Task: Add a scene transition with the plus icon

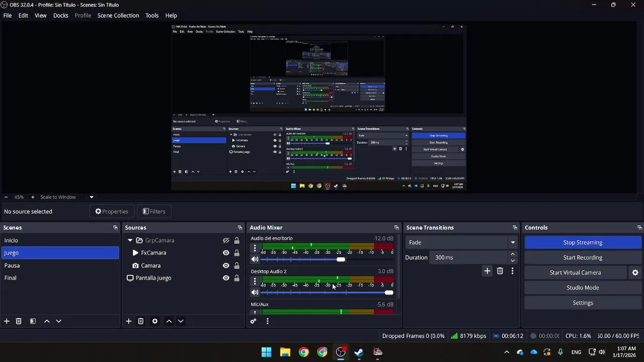Action: (x=487, y=271)
